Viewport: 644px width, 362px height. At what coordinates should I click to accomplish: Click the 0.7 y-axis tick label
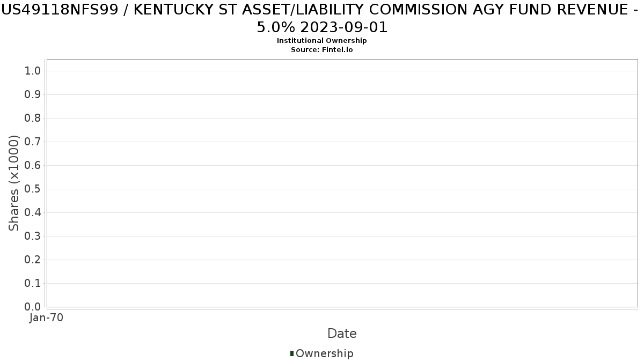32,142
